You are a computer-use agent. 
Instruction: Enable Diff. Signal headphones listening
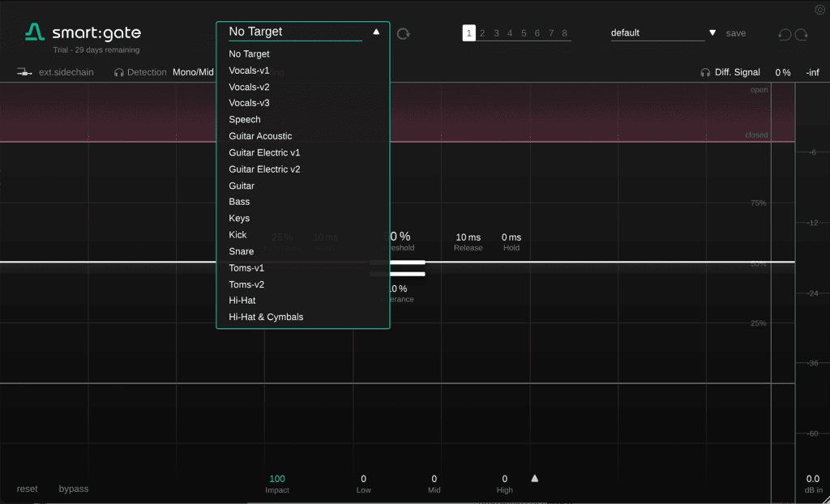(x=705, y=72)
